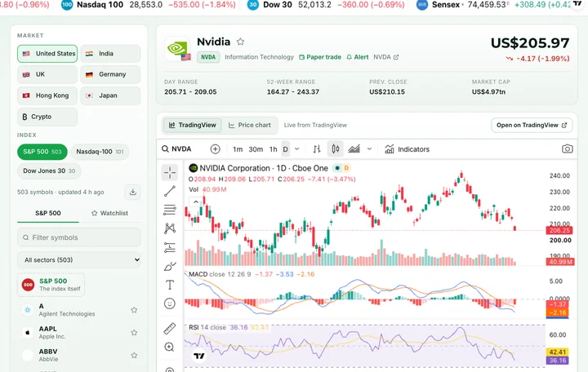Star ABBV in the symbol list
The width and height of the screenshot is (588, 372).
coord(134,355)
